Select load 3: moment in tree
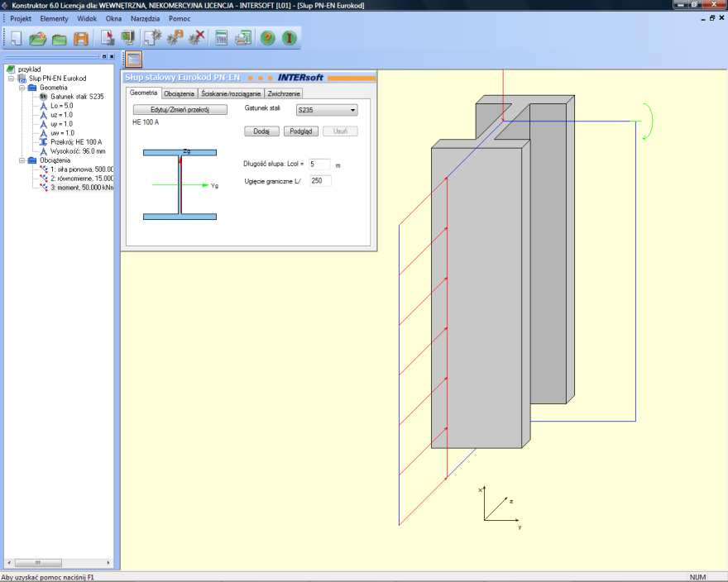The width and height of the screenshot is (728, 582). coord(82,188)
